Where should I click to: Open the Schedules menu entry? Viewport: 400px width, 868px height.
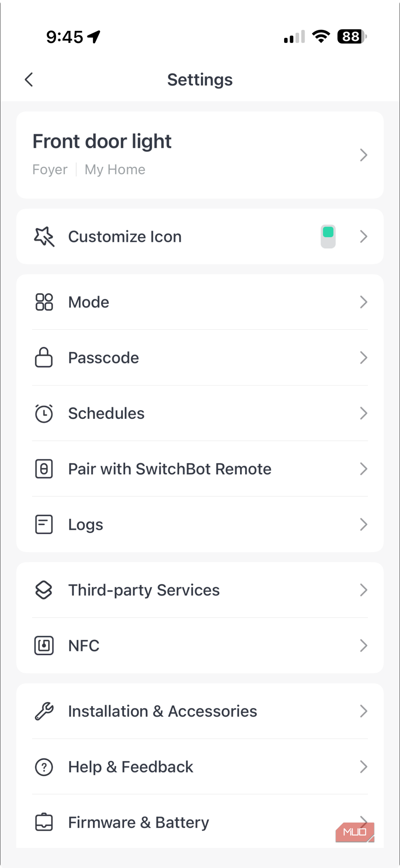(200, 413)
